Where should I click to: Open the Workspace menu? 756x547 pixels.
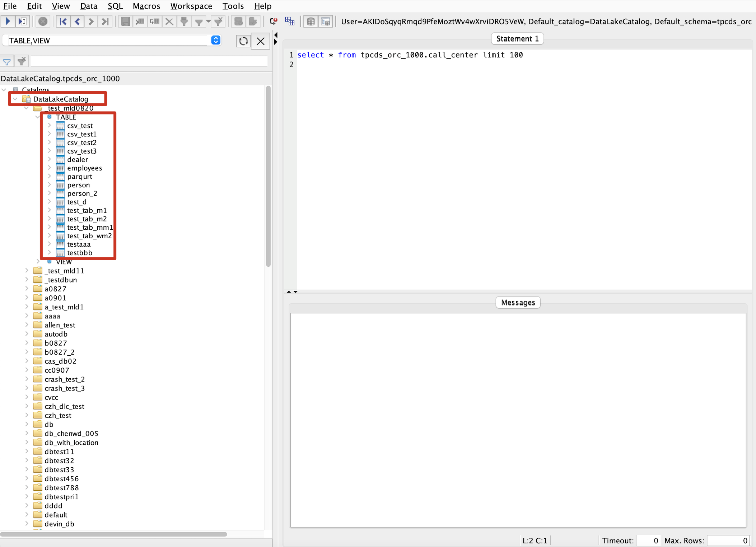[x=191, y=6]
